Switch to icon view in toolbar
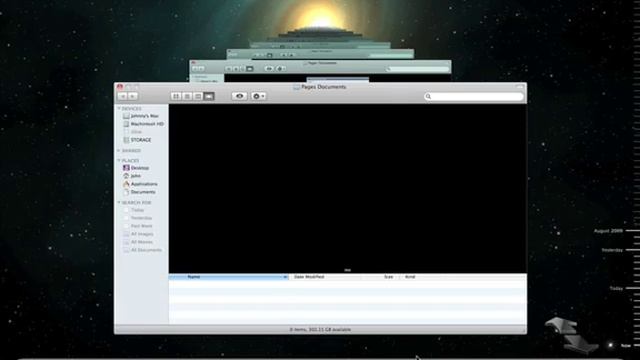 tap(176, 96)
